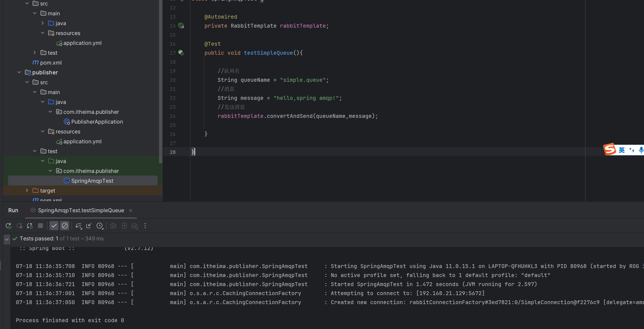Click the stop running process icon
The height and width of the screenshot is (329, 644).
tap(41, 226)
